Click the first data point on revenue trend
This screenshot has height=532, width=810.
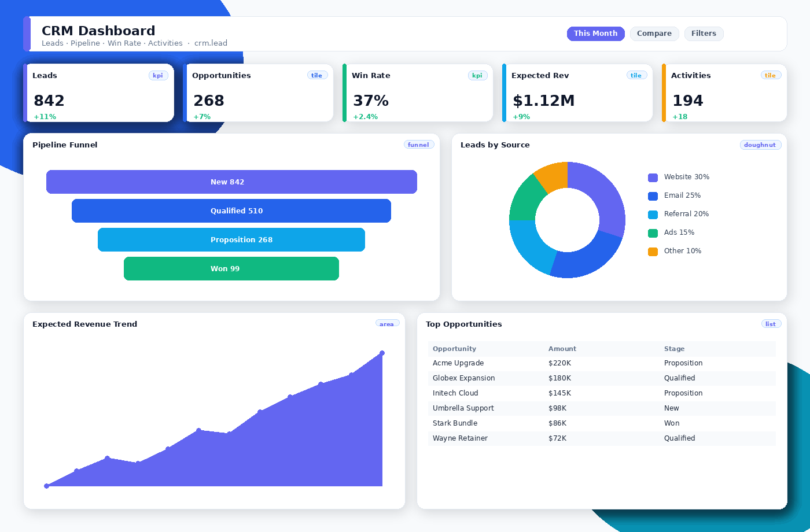tap(47, 486)
